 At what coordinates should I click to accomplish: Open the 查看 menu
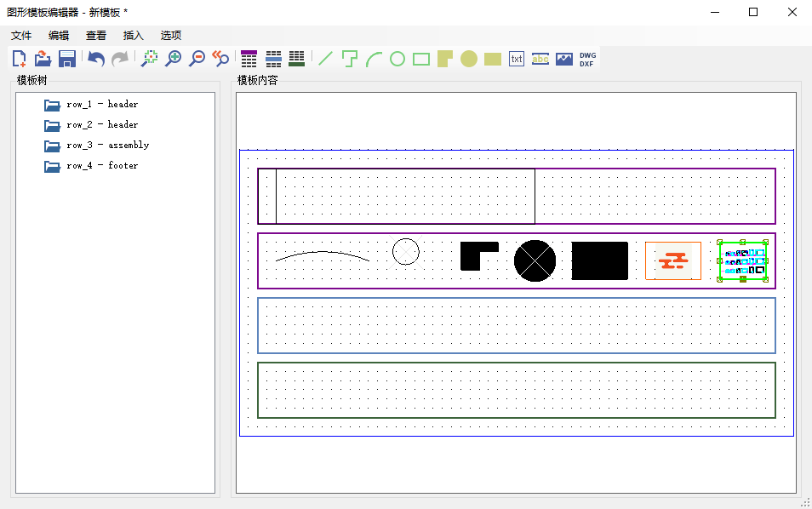pyautogui.click(x=96, y=35)
